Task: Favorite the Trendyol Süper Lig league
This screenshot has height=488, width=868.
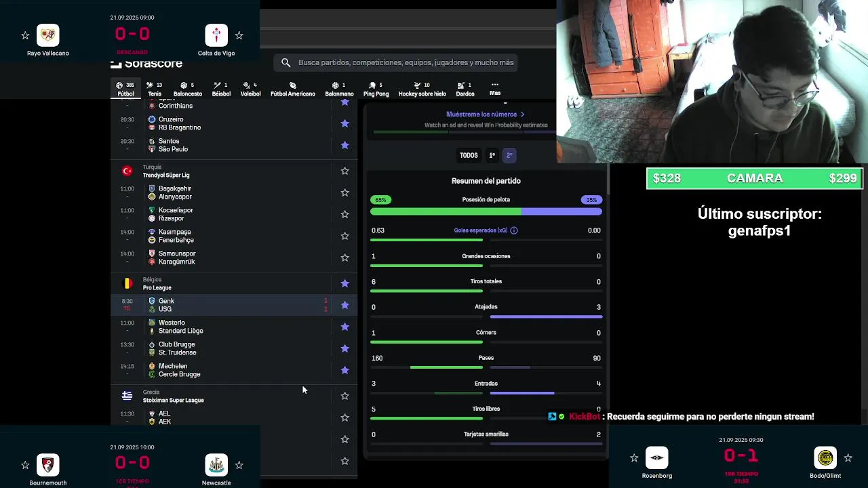Action: point(344,171)
